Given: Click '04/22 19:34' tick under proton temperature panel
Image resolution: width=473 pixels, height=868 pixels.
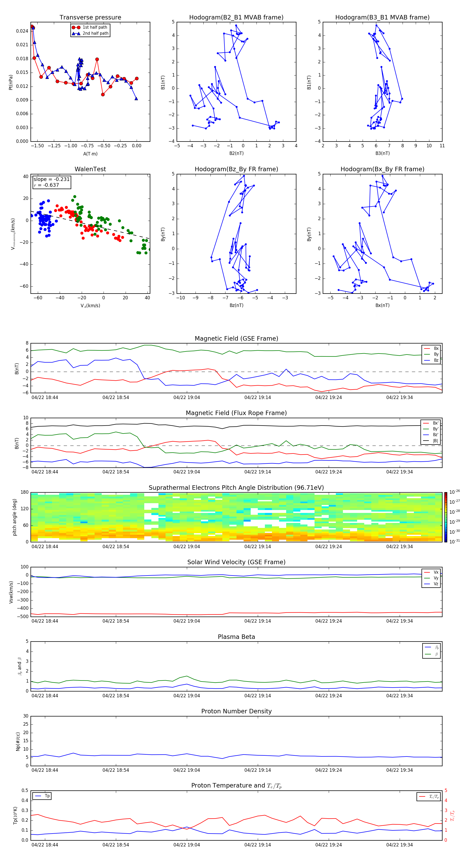Looking at the screenshot, I should point(399,845).
